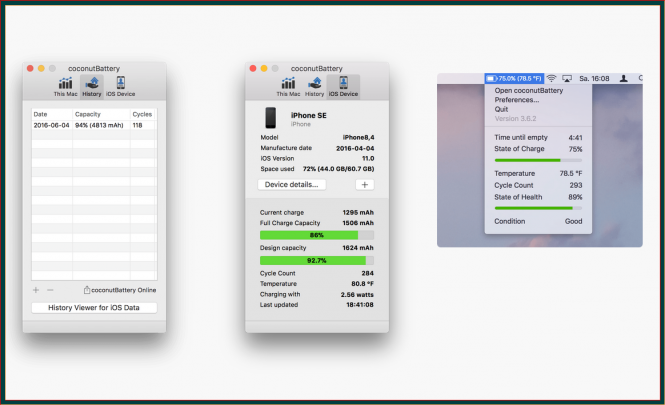Screen dimensions: 665x405
Task: Switch to This Mac in iPhone SE window
Action: pos(288,86)
